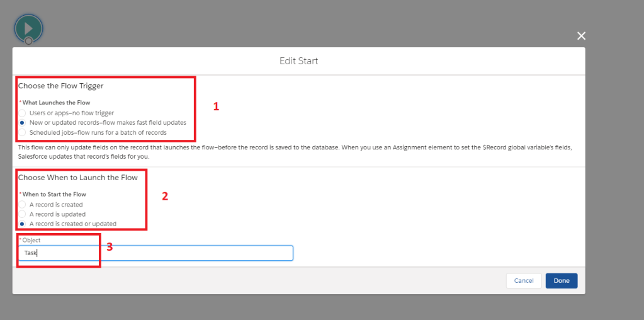
Task: Click the 'What Launches the Flow' label
Action: click(55, 103)
